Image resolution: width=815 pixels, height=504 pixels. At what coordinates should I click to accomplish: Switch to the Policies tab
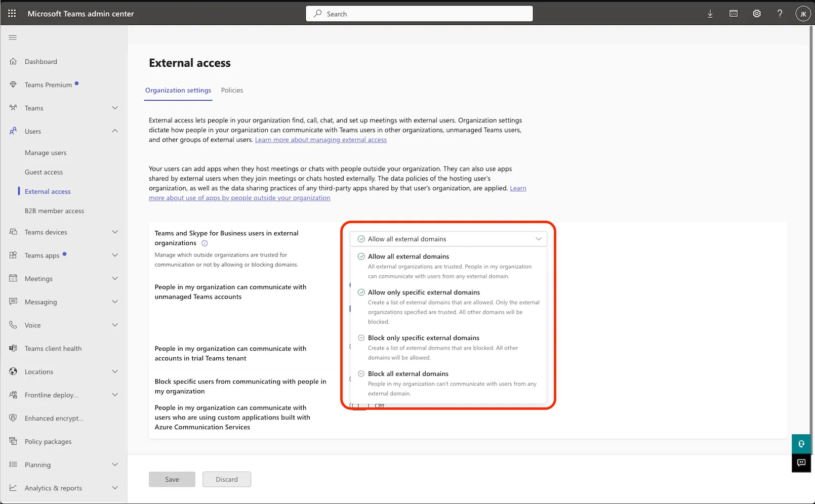(232, 90)
